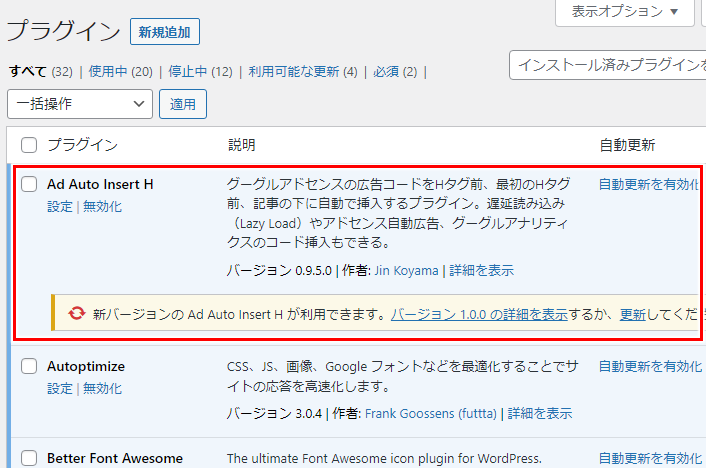The height and width of the screenshot is (468, 706).
Task: Enable auto-update for Better Font Awesome
Action: [x=650, y=459]
